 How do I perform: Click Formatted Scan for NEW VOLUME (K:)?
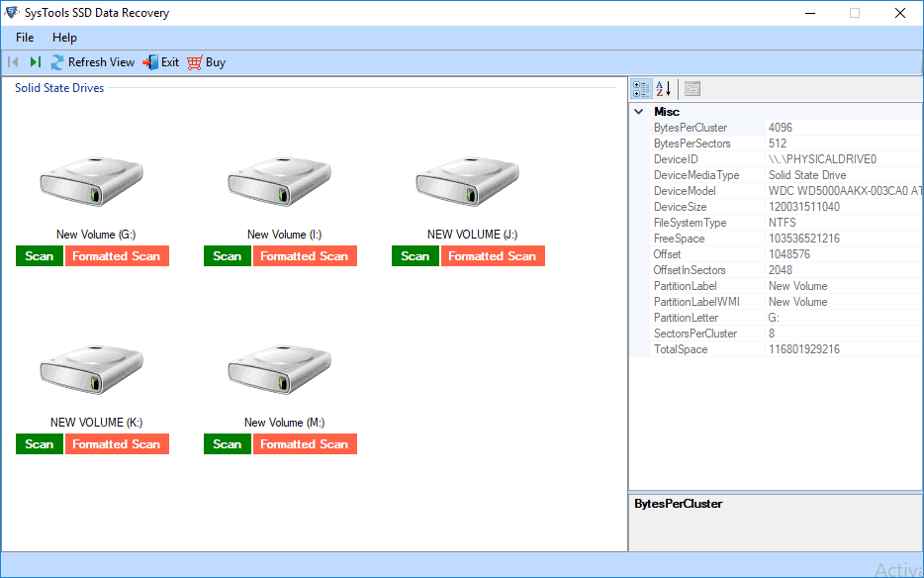tap(117, 444)
